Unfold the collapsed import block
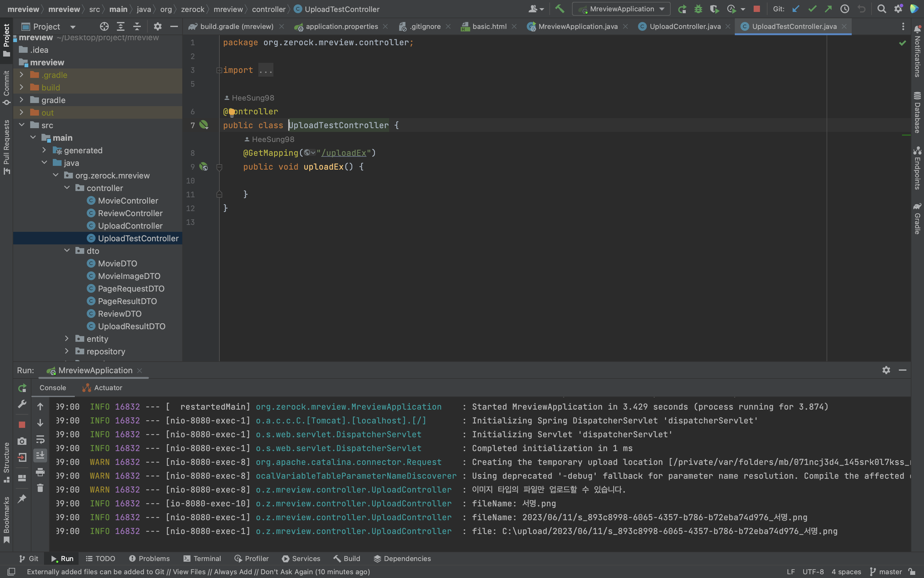This screenshot has width=924, height=578. click(x=219, y=70)
